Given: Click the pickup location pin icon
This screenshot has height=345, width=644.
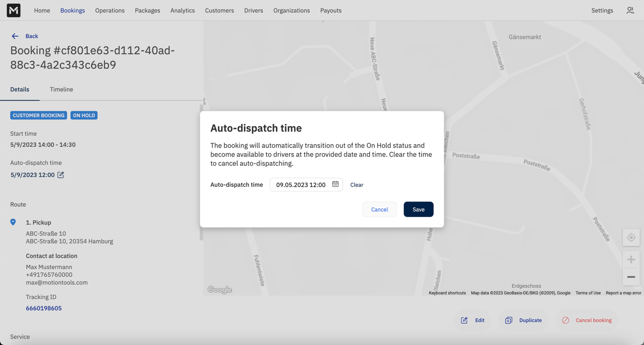Looking at the screenshot, I should tap(13, 222).
